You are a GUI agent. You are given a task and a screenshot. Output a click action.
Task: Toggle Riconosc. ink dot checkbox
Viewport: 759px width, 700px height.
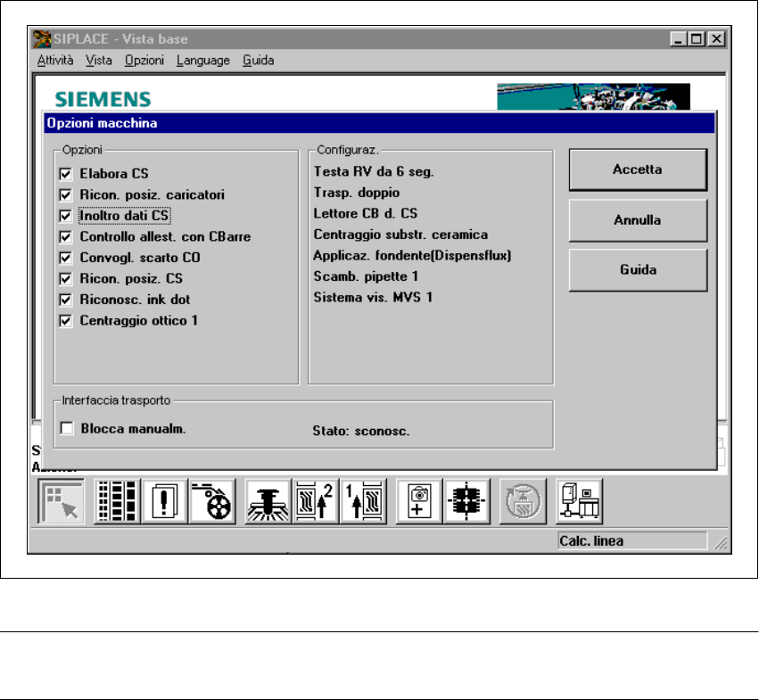[65, 300]
